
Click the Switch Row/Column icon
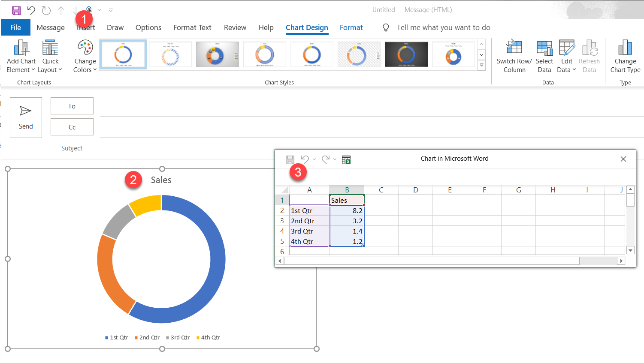click(x=514, y=48)
